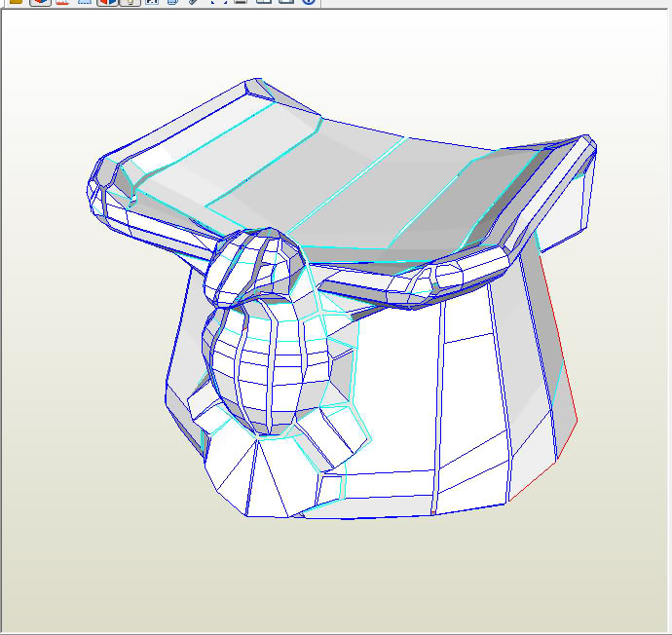
Task: Click the long red edge on the model's right side
Action: pyautogui.click(x=558, y=338)
